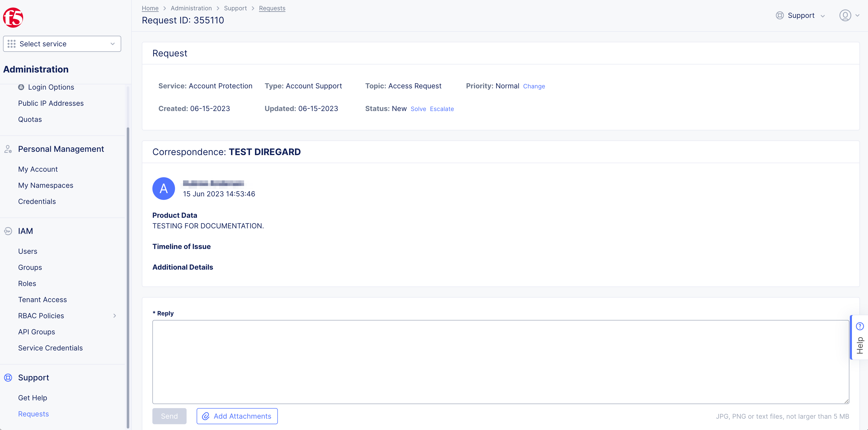Screen dimensions: 868x430
Task: Open the Support dropdown in top bar
Action: (801, 16)
